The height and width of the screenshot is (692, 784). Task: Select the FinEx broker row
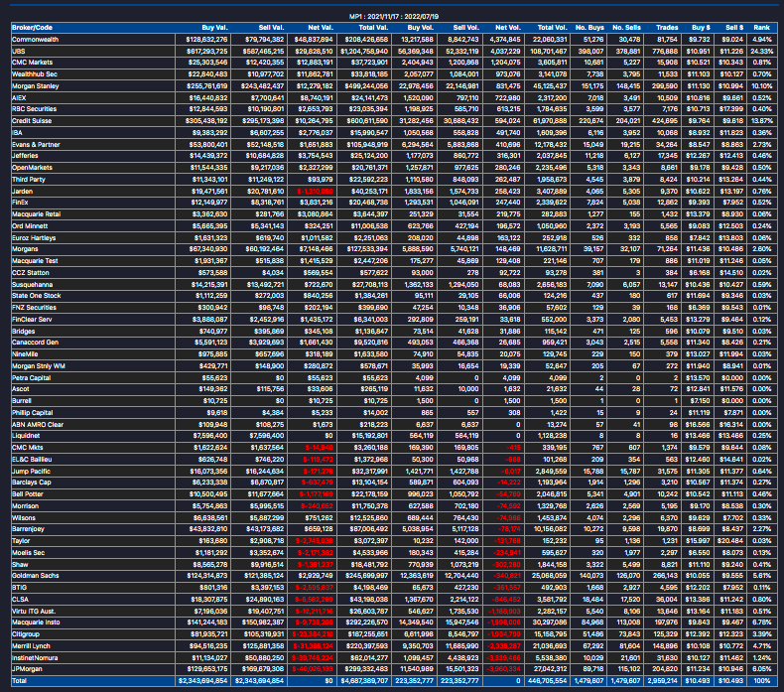pos(394,203)
